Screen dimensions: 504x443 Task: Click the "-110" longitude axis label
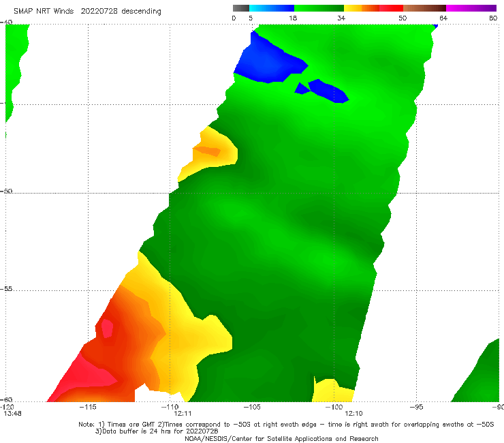170,407
